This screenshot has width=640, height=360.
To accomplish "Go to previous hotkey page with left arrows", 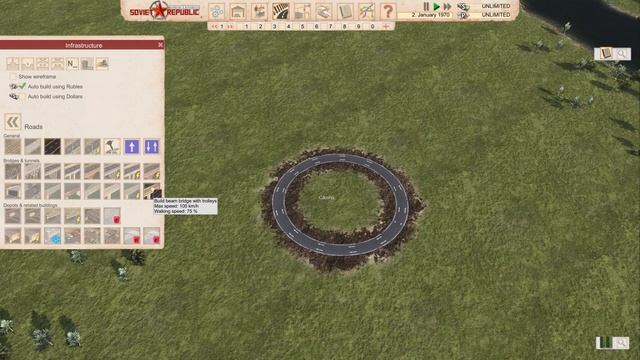I will [x=214, y=26].
